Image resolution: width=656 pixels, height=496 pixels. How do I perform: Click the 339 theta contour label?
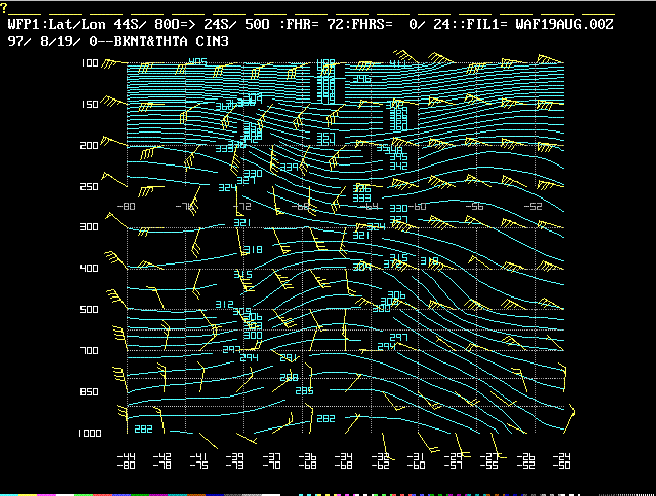tap(289, 167)
